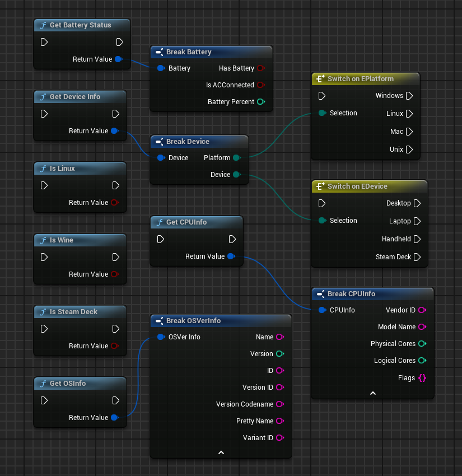The width and height of the screenshot is (462, 476).
Task: Click the CPUInfo input pin on Break CPUInfo
Action: [323, 310]
